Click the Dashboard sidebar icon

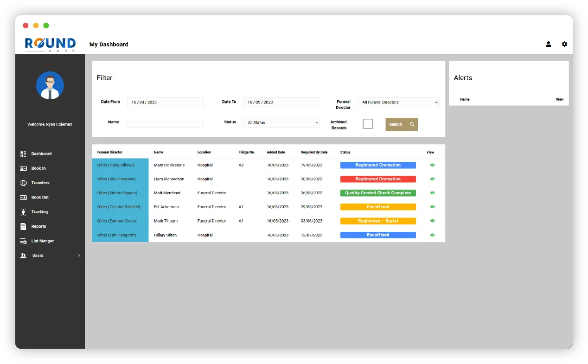(23, 154)
